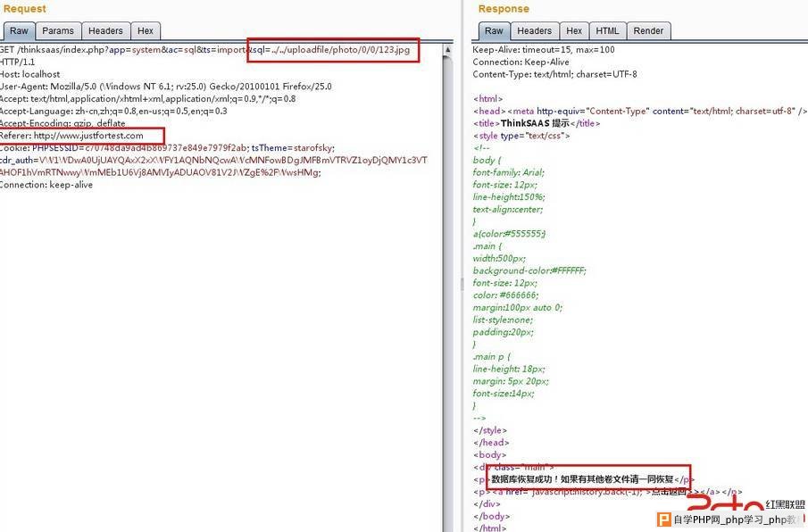The height and width of the screenshot is (532, 808).
Task: Click the <html> opening tag in response
Action: tap(488, 98)
